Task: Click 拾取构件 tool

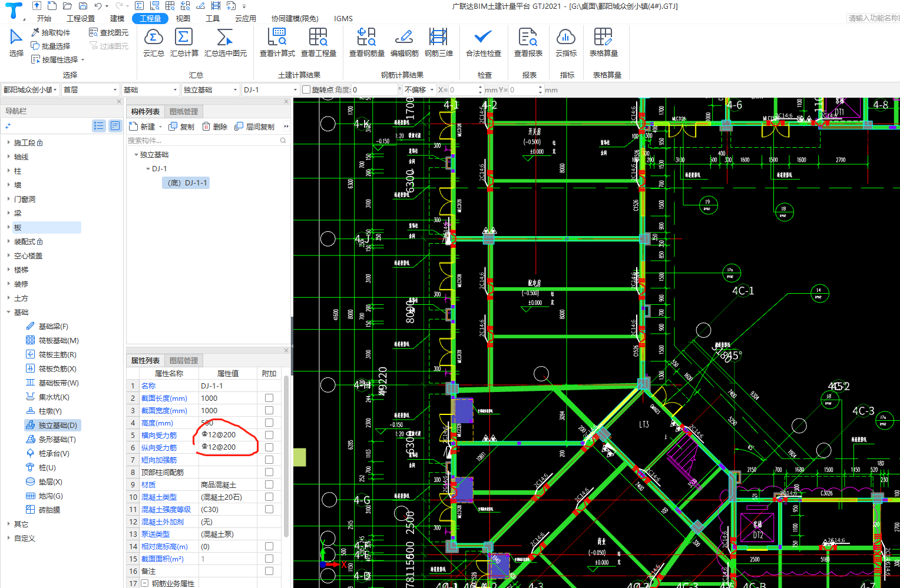Action: (x=51, y=32)
